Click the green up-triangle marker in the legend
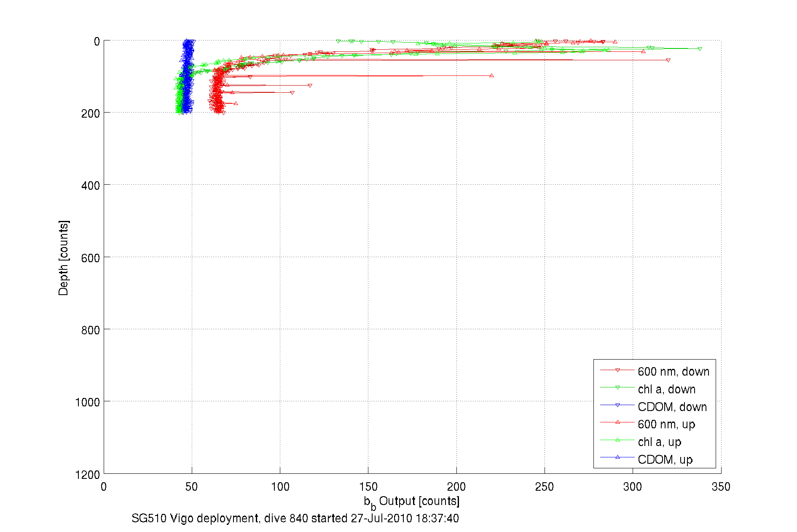 (617, 440)
